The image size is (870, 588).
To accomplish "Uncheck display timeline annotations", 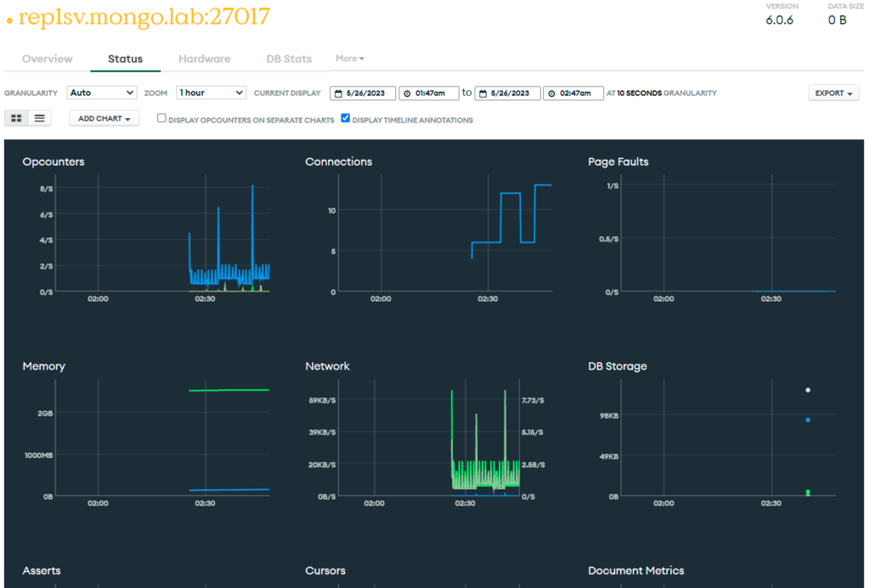I will click(345, 118).
